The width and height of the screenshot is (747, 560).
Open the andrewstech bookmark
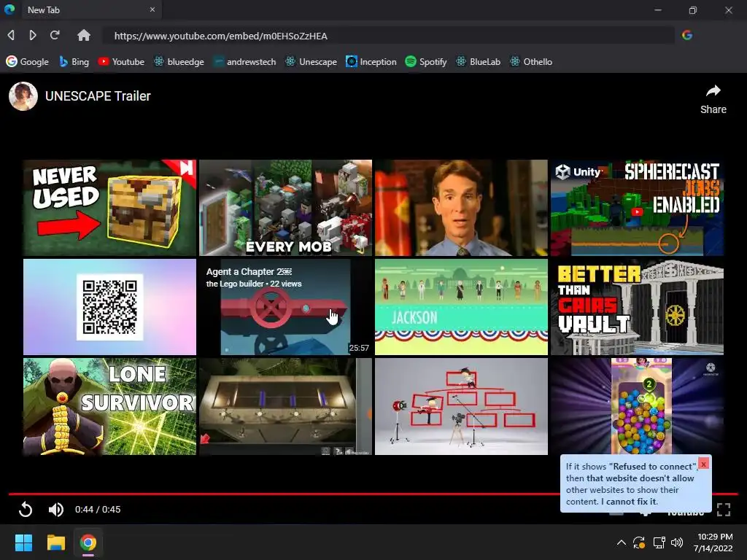pyautogui.click(x=244, y=61)
